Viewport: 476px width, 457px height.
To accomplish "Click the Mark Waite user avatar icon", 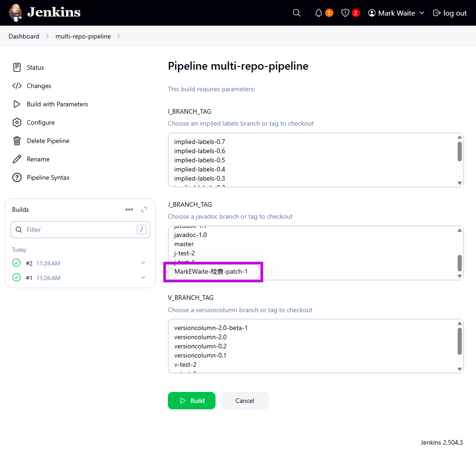I will tap(372, 13).
